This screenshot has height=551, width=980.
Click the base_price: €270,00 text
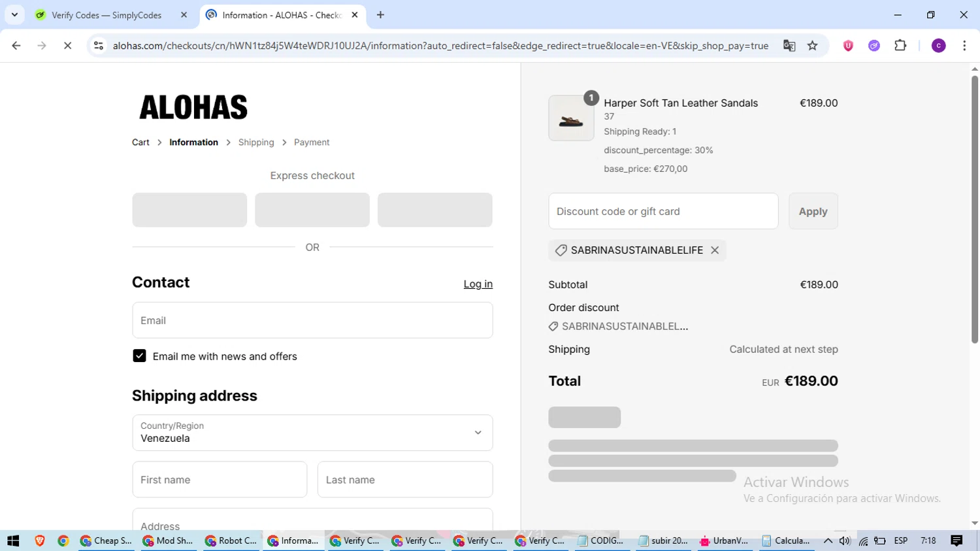[x=645, y=169]
